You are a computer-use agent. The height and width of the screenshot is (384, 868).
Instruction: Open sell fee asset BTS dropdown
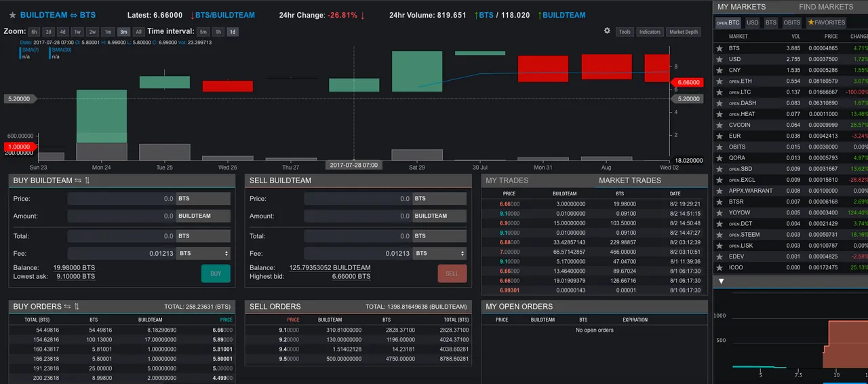tap(440, 253)
